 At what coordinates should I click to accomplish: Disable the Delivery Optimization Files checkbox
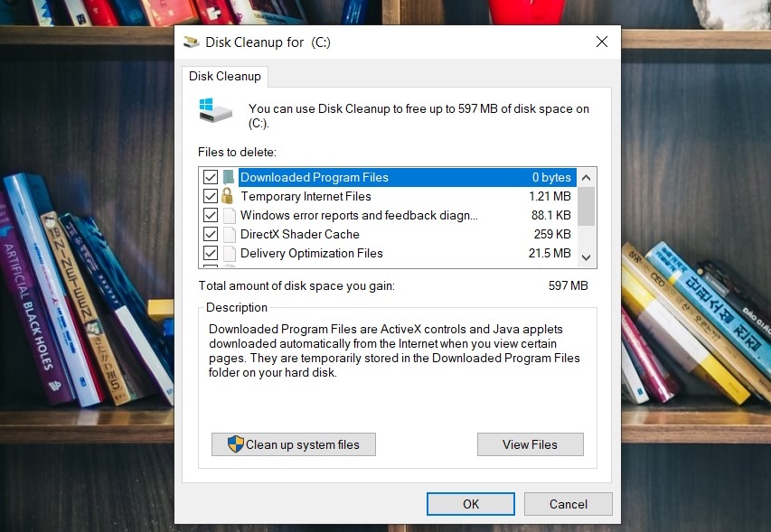211,254
